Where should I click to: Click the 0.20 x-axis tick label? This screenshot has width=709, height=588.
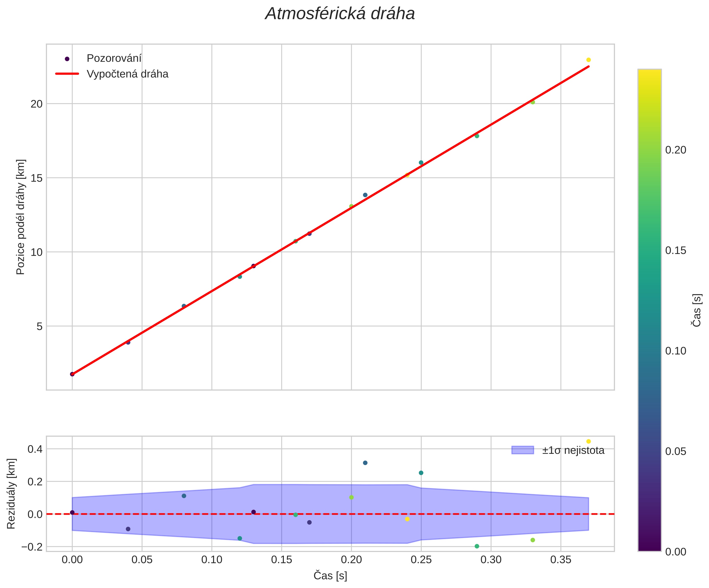351,560
